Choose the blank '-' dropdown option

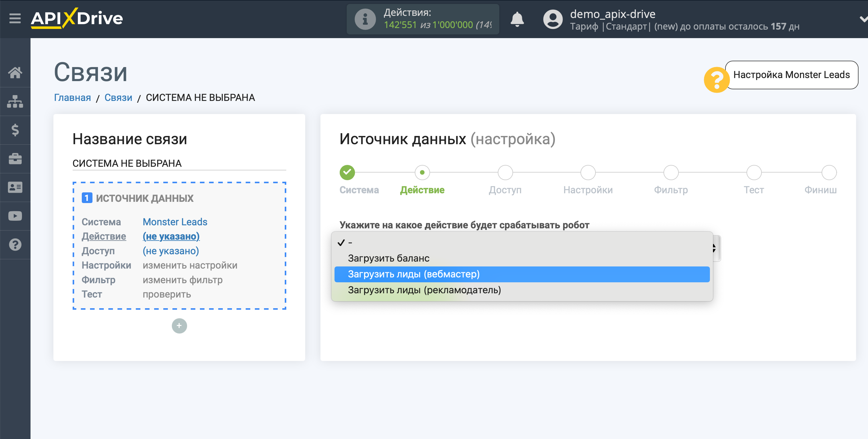coord(522,242)
